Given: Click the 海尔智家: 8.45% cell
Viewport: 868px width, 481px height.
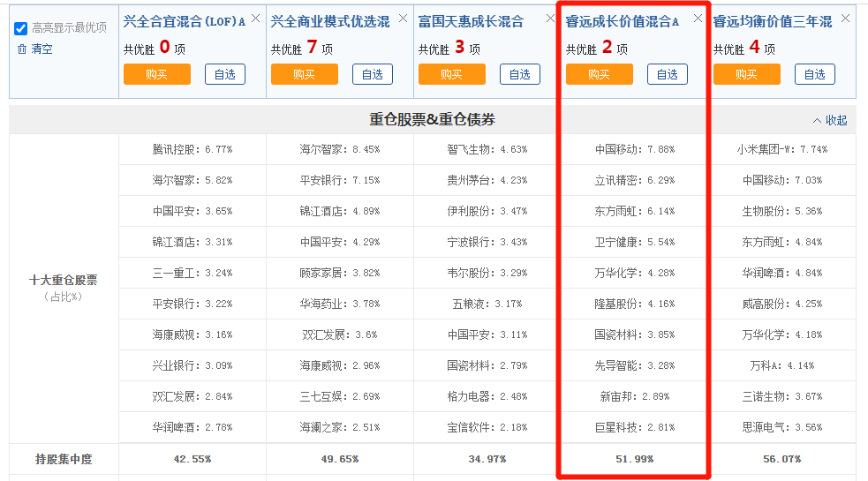Looking at the screenshot, I should point(340,149).
